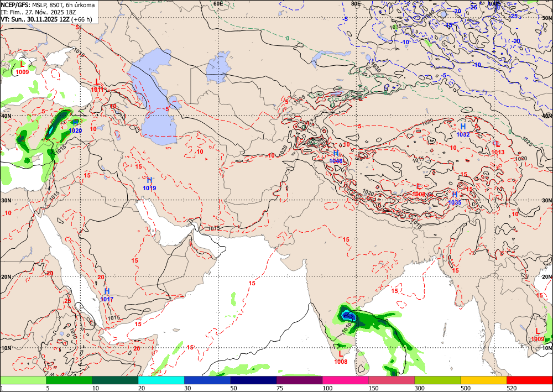
Task: Select the H 1020 high over Turkey
Action: [75, 127]
